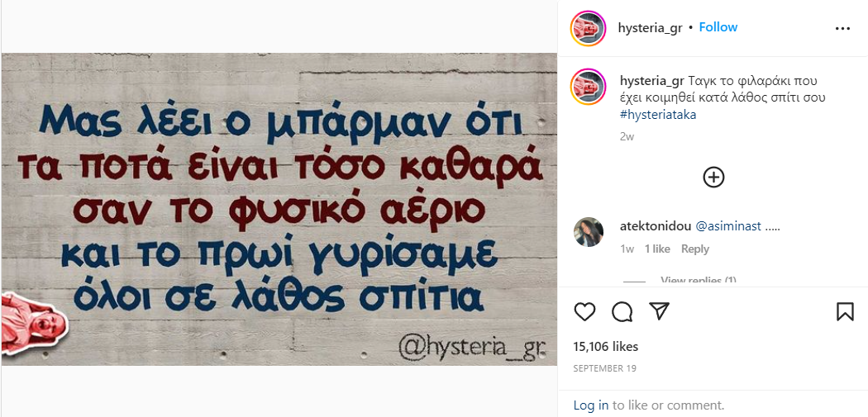Show the 15,106 likes list
This screenshot has height=417, width=868.
(606, 347)
